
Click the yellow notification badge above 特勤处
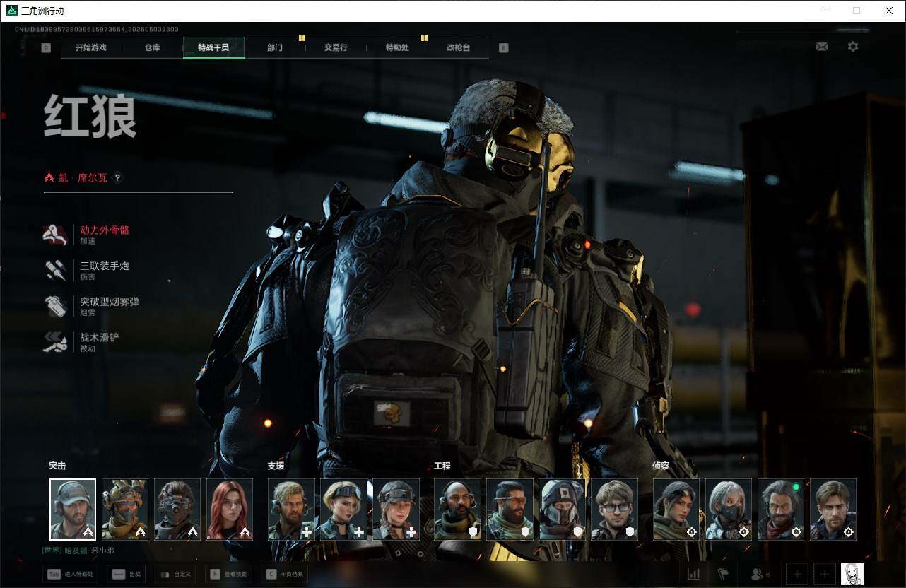tap(424, 37)
